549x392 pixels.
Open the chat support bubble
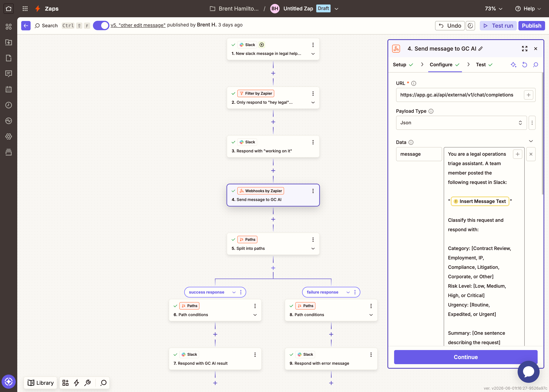(x=528, y=372)
